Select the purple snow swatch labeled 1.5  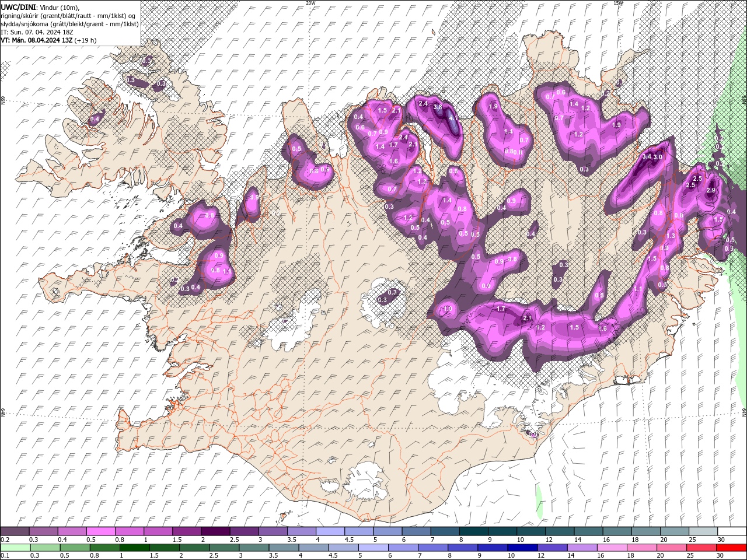[186, 531]
